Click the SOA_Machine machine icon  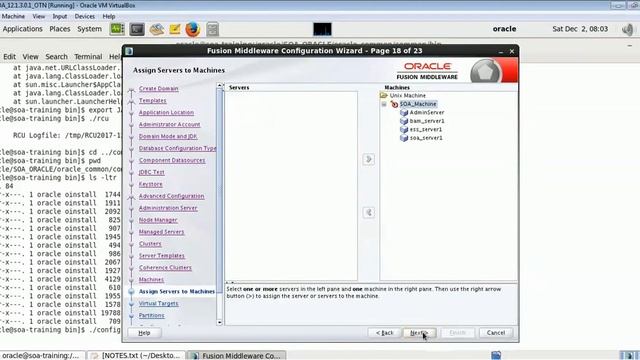click(x=394, y=104)
